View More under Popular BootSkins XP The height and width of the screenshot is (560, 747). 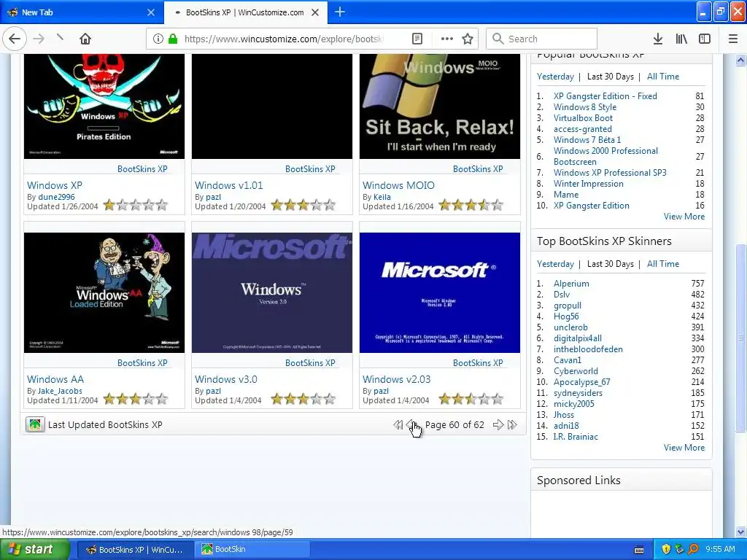pyautogui.click(x=684, y=216)
